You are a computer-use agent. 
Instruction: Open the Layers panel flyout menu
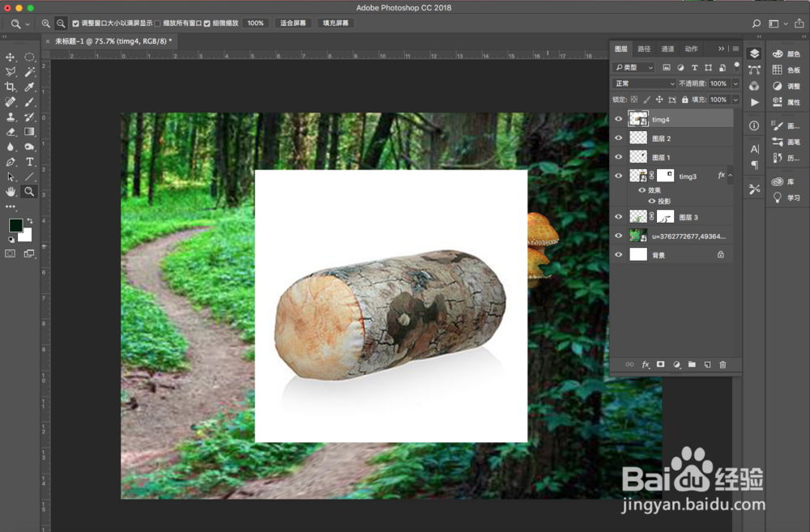coord(735,49)
